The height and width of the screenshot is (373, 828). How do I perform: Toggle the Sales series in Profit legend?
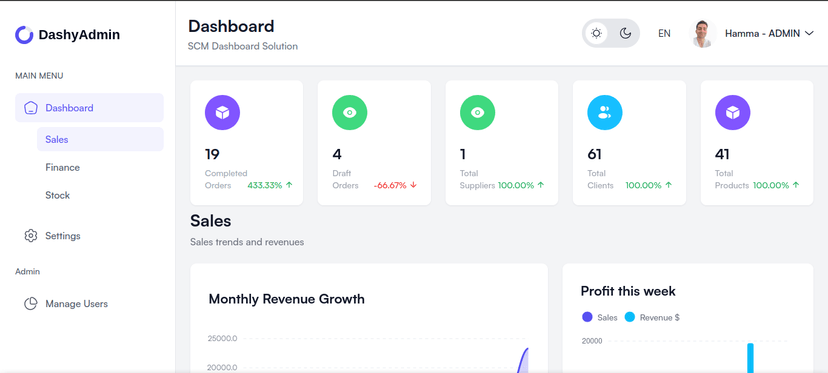click(x=599, y=318)
